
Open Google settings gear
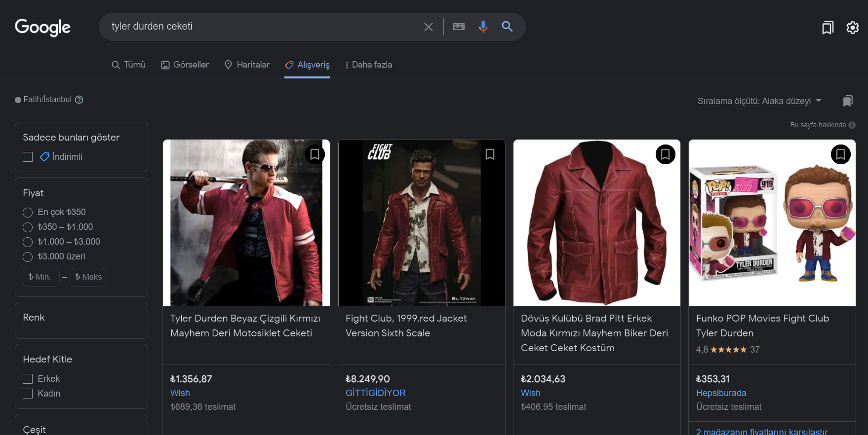pyautogui.click(x=853, y=28)
